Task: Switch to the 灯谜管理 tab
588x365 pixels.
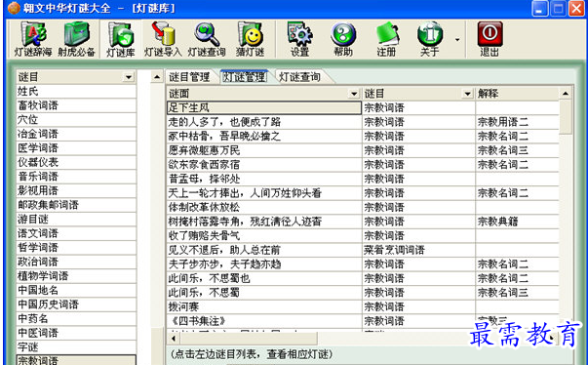Action: click(x=244, y=77)
